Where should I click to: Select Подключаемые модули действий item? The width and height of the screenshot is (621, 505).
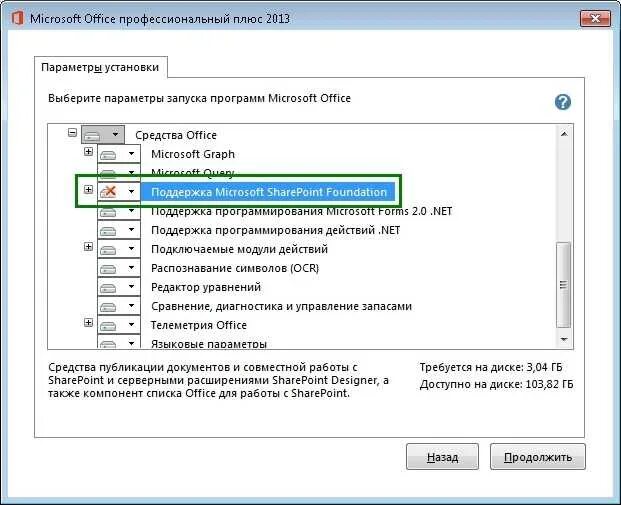tap(239, 249)
